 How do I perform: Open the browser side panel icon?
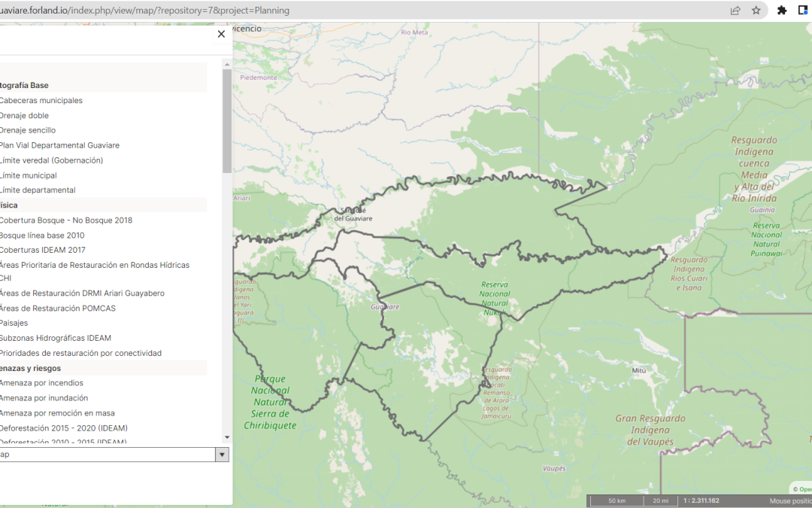803,11
